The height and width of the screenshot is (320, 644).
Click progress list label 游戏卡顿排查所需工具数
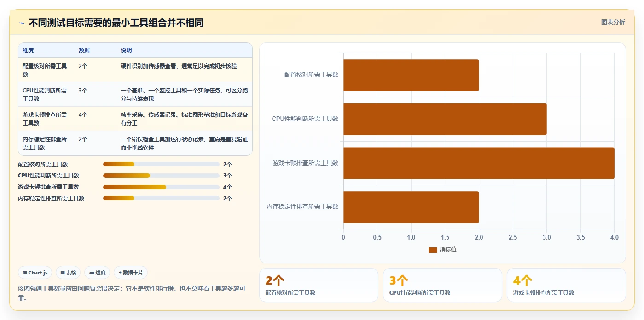click(48, 187)
